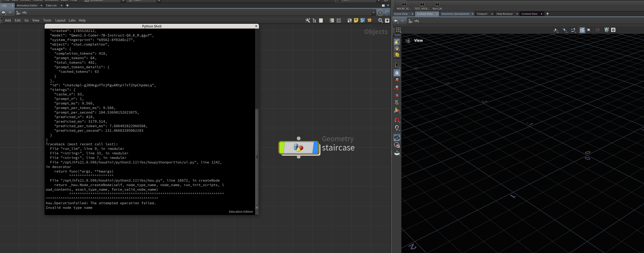Collapse the viewport left toolbar arrow
The image size is (644, 253).
click(393, 35)
